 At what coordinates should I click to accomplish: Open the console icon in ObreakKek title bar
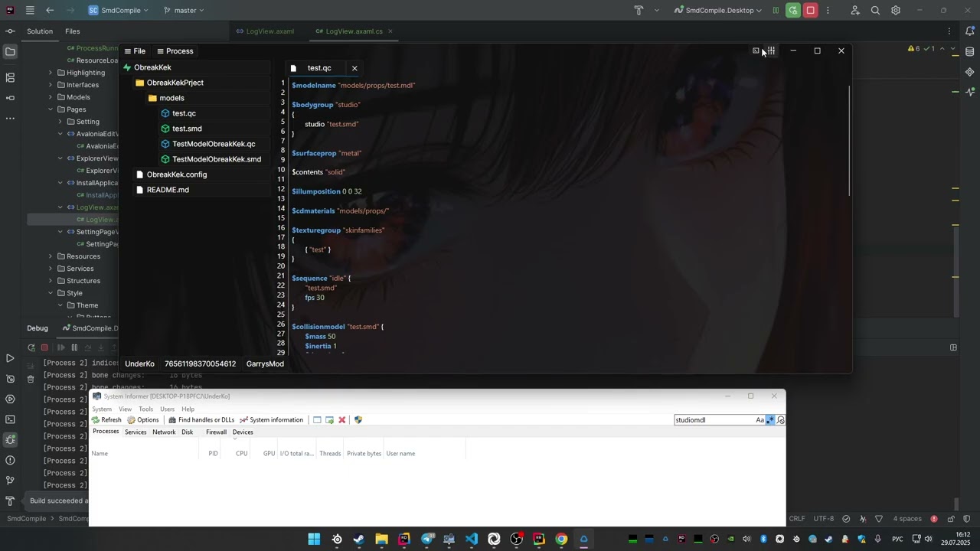756,51
